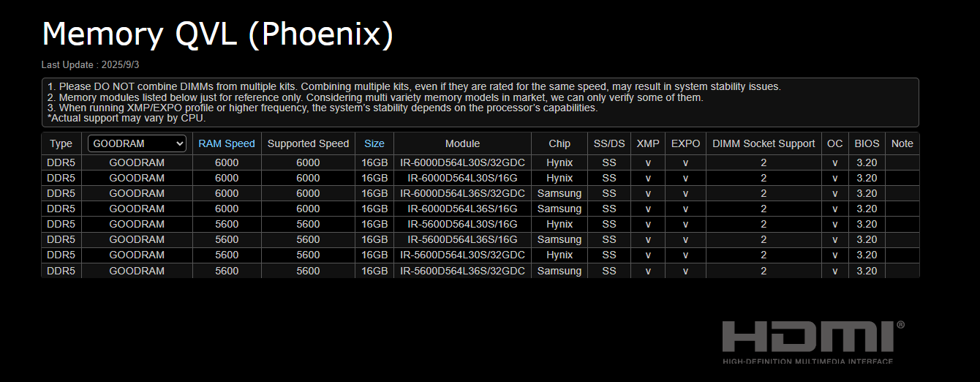The height and width of the screenshot is (382, 980).
Task: Click Supported Speed 6000 in IR-6000D564L36S/16G row
Action: point(308,209)
